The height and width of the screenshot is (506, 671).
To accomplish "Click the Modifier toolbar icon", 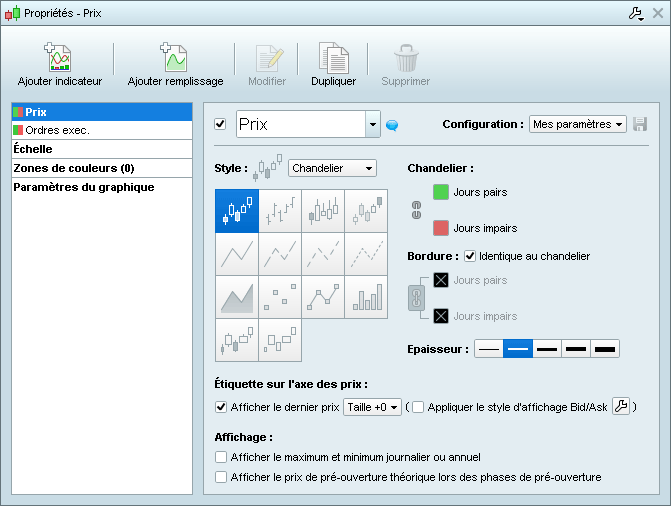I will pos(270,58).
